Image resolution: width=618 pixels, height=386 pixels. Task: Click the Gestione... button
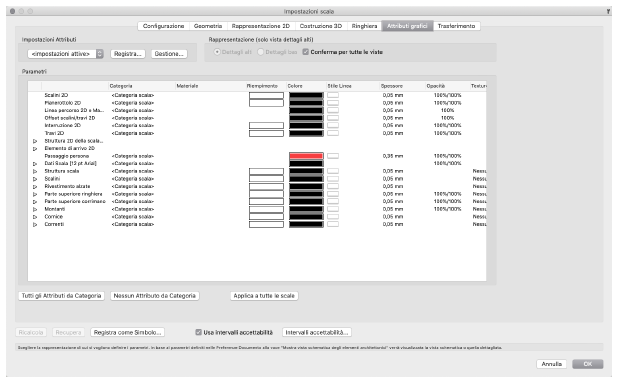(x=169, y=54)
